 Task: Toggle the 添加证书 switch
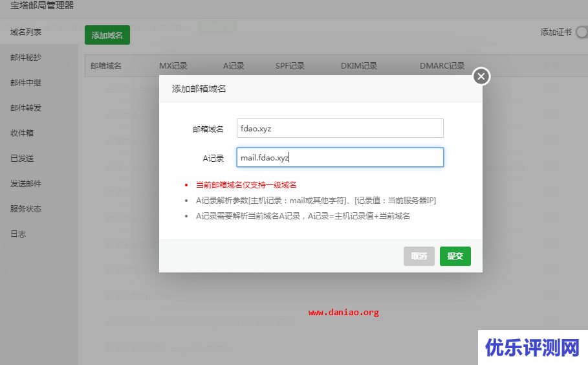[x=582, y=32]
